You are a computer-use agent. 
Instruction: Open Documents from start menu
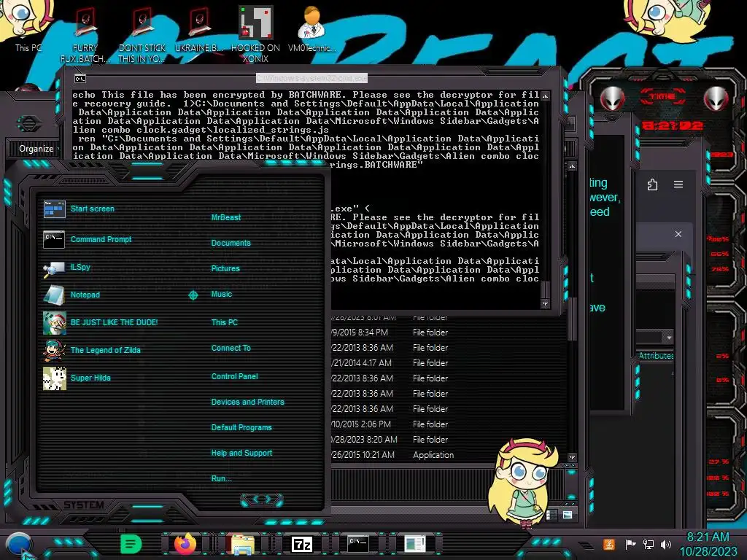231,243
